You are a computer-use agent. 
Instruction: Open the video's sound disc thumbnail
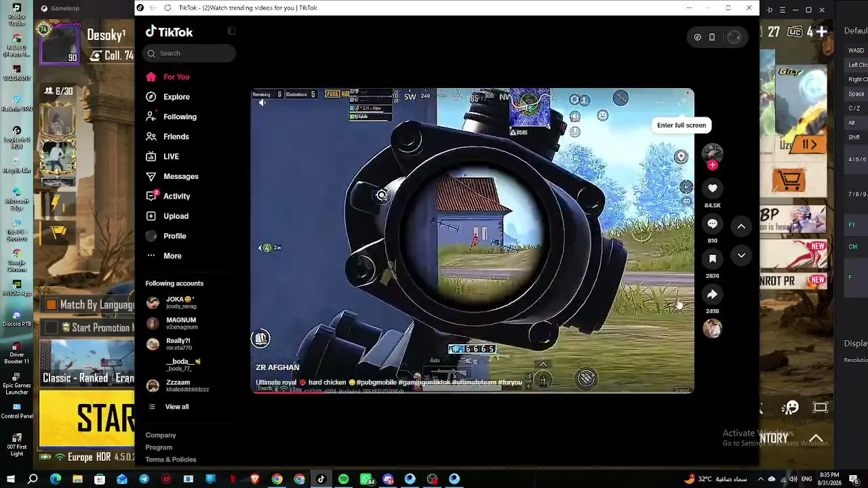pos(712,329)
